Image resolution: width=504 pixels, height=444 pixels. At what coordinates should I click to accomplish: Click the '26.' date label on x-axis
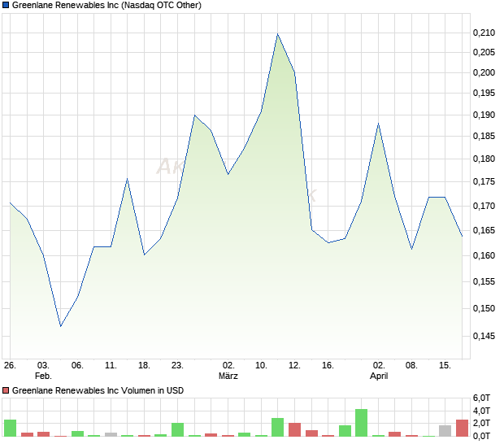pyautogui.click(x=10, y=365)
